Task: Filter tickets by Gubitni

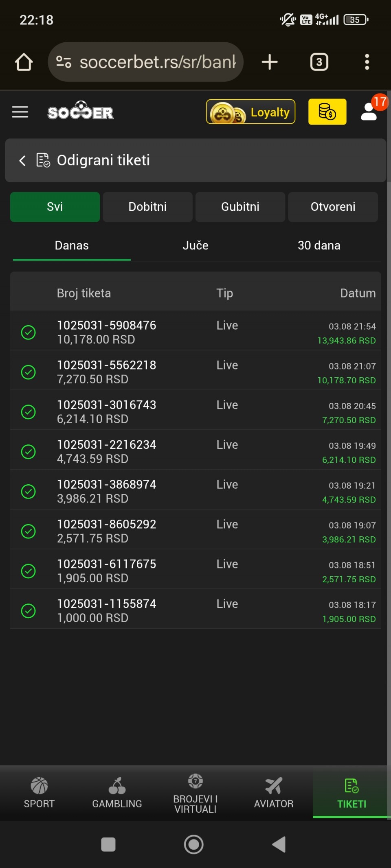Action: 240,207
